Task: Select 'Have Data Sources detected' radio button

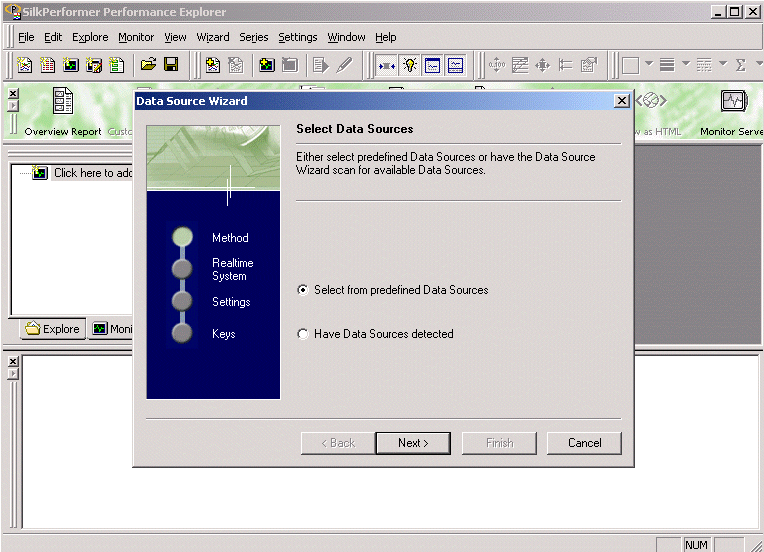Action: 303,334
